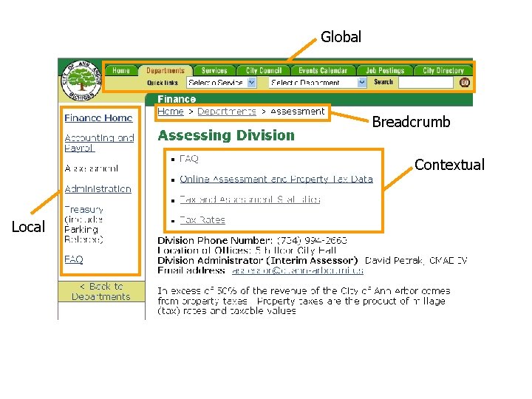The image size is (532, 399).
Task: Click the Quick links label
Action: 163,83
